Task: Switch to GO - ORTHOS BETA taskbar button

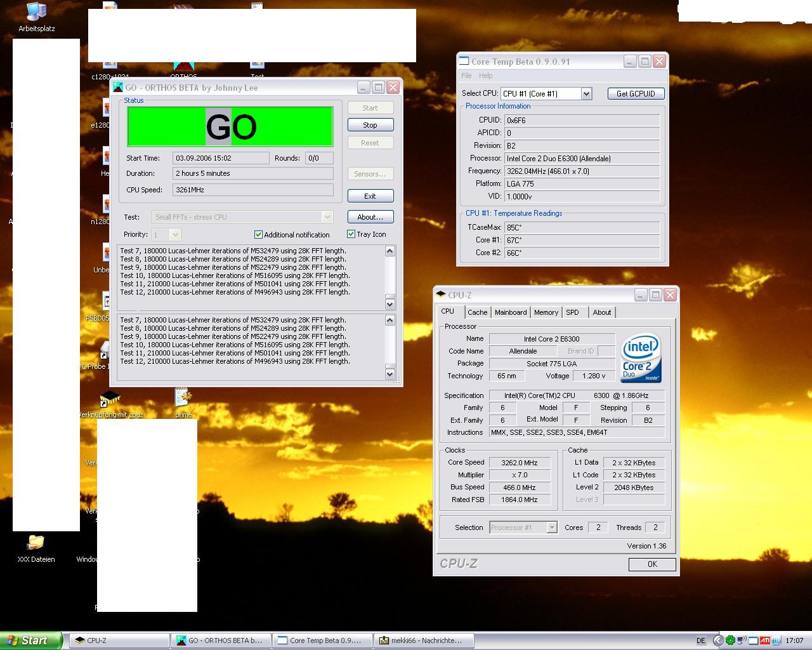Action: (x=221, y=640)
